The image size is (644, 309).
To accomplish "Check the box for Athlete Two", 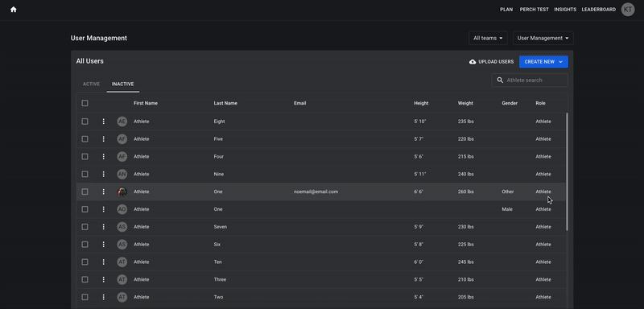I will click(x=85, y=297).
